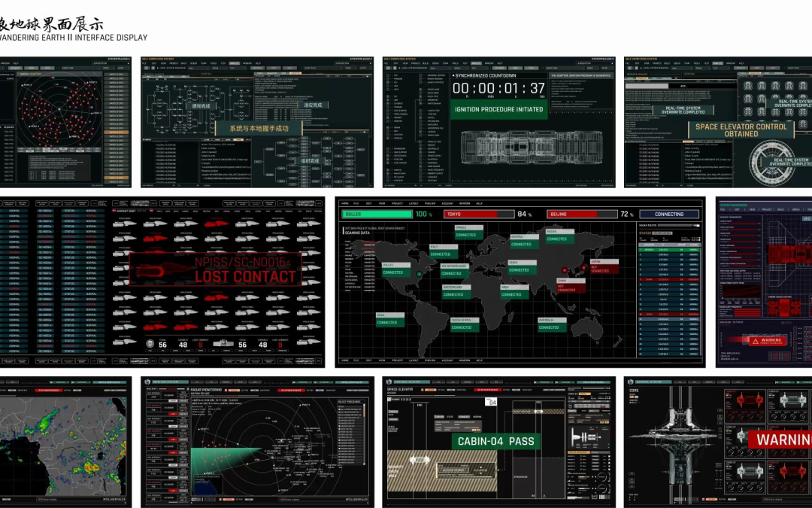Click the down arrow beside ACCESS DENIED

tap(481, 473)
